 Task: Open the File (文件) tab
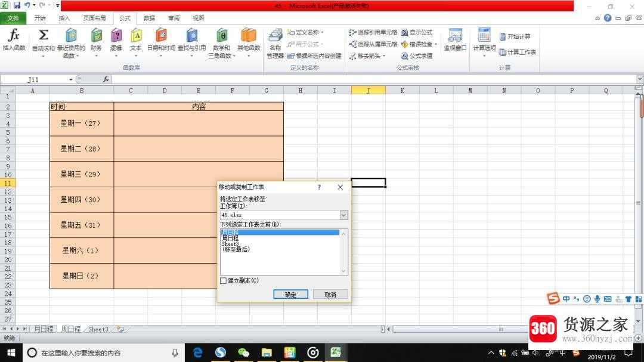13,18
